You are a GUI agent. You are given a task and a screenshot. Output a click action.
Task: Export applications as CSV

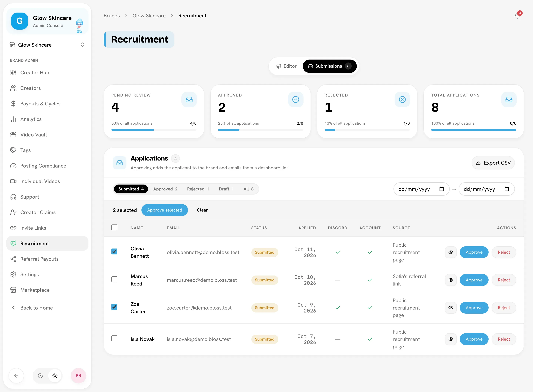(x=493, y=163)
